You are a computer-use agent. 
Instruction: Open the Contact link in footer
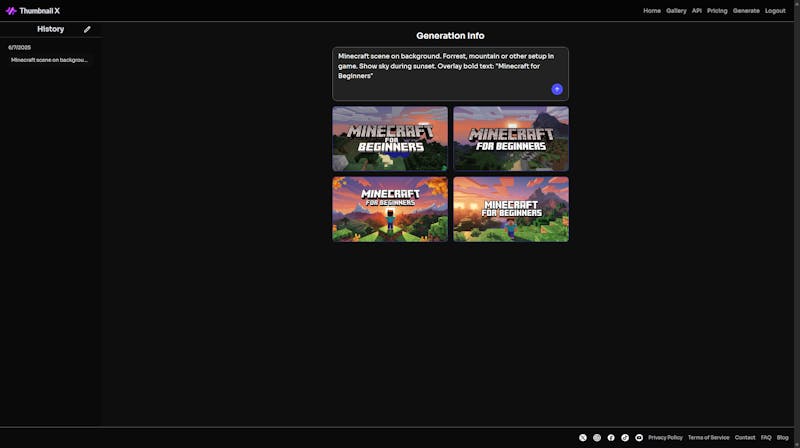click(745, 437)
